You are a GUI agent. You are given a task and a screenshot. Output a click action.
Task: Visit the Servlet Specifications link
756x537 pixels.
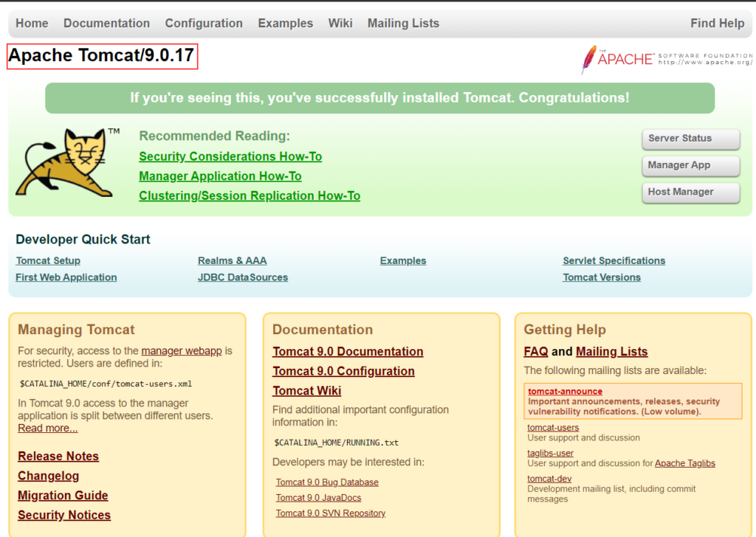point(614,260)
